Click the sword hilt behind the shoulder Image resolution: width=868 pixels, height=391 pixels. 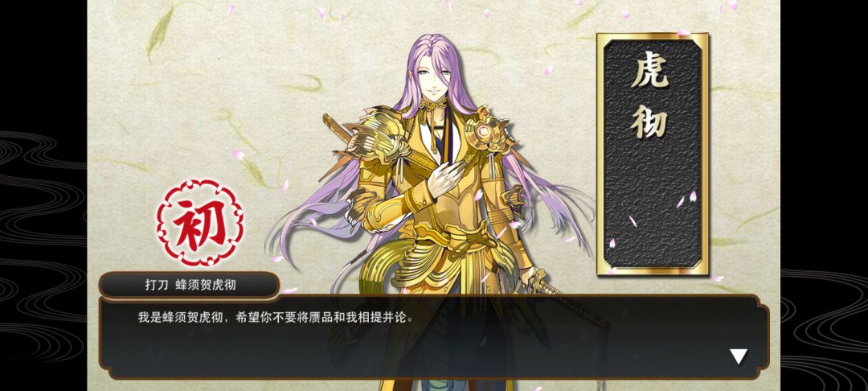tap(337, 127)
